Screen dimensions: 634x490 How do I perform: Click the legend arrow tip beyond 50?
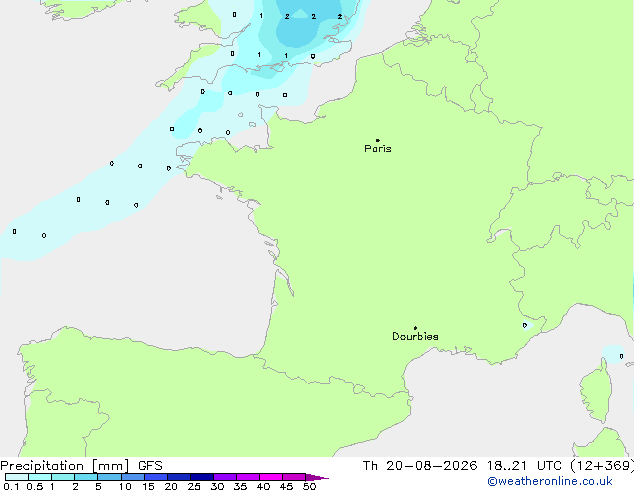tap(317, 477)
